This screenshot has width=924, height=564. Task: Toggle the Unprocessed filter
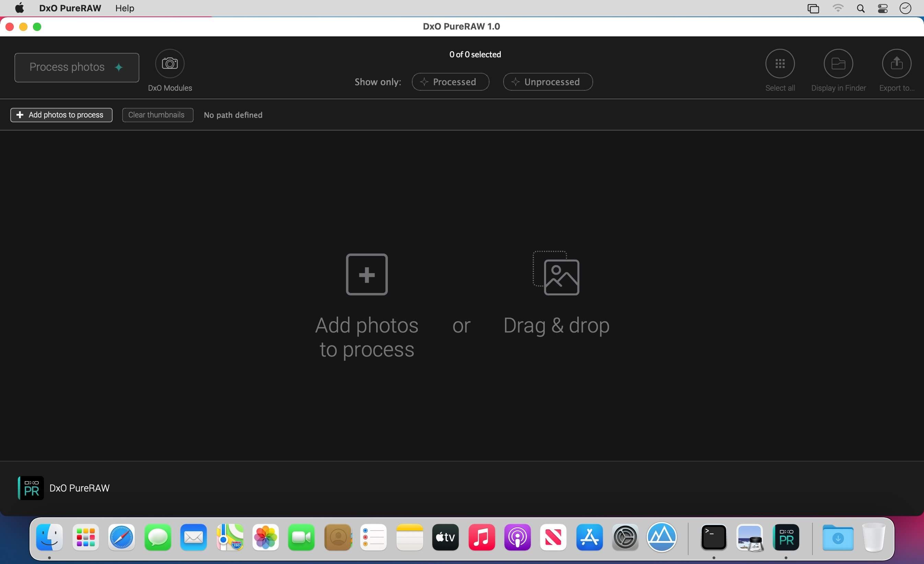point(547,82)
